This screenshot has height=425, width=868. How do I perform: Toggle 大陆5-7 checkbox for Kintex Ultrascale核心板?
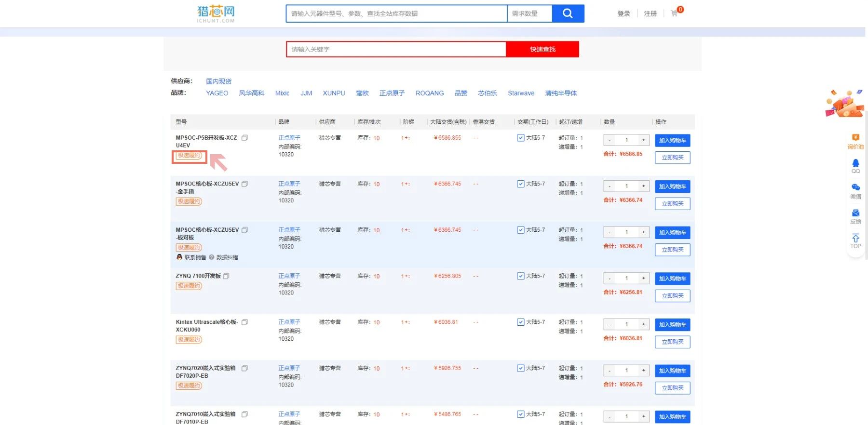520,322
